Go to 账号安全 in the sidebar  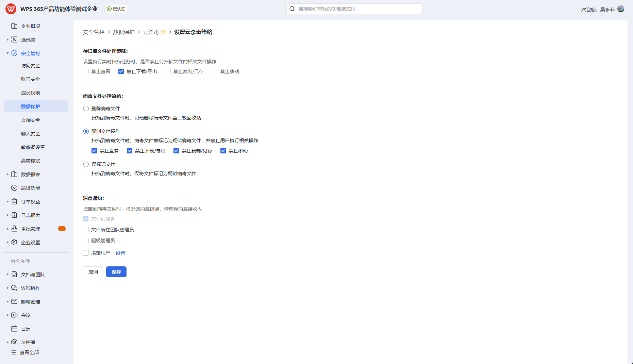tap(31, 79)
